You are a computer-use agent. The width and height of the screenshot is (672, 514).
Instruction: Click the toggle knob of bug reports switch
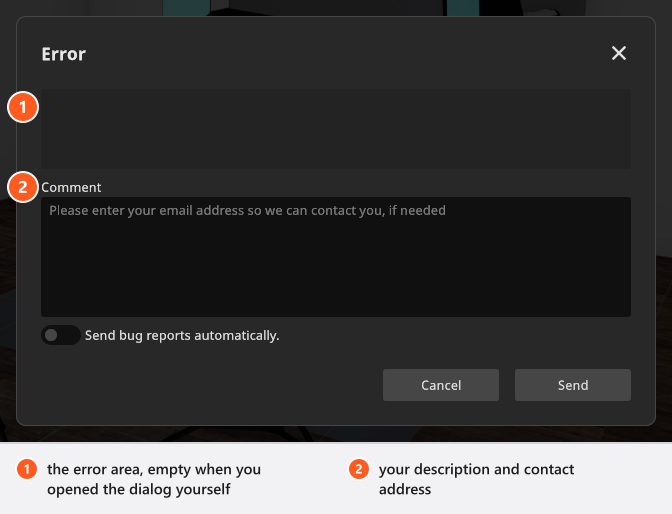(x=51, y=335)
